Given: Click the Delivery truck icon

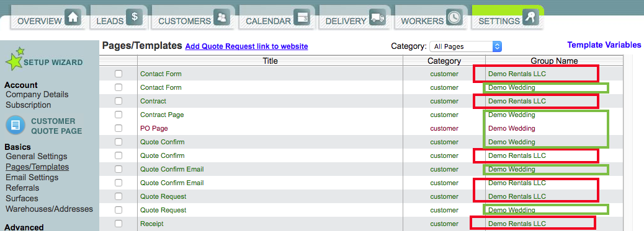Looking at the screenshot, I should click(377, 17).
